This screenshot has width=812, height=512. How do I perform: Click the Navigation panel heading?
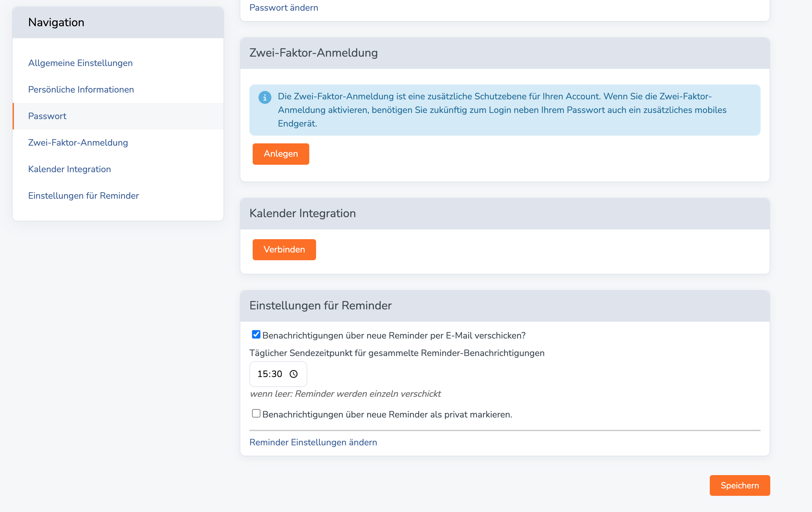56,22
